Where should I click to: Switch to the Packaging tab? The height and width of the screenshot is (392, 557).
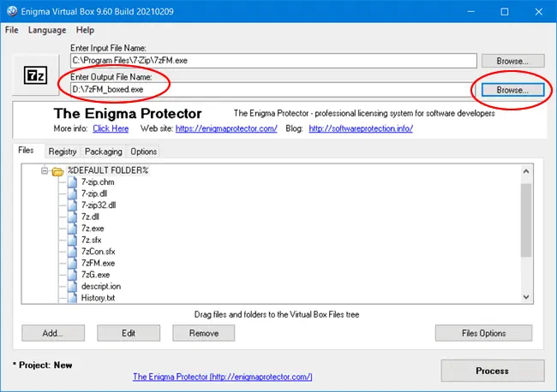tap(103, 151)
